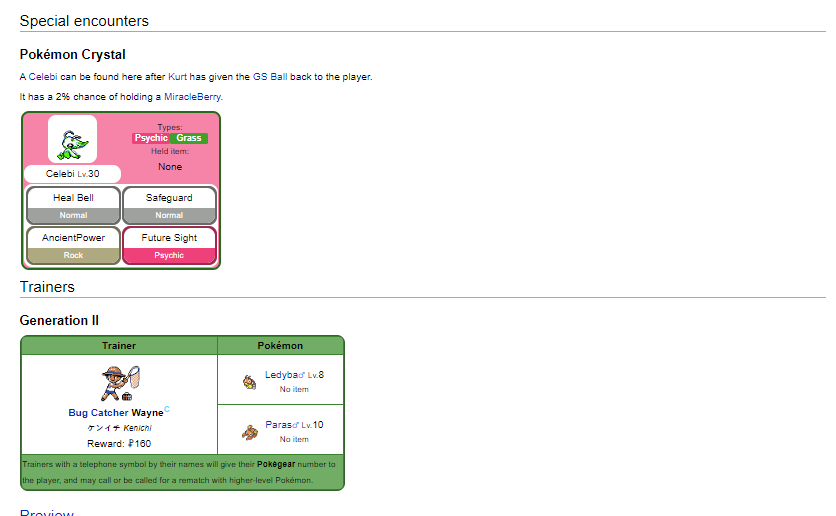This screenshot has width=836, height=516.
Task: Select the Grass type badge
Action: coord(189,138)
